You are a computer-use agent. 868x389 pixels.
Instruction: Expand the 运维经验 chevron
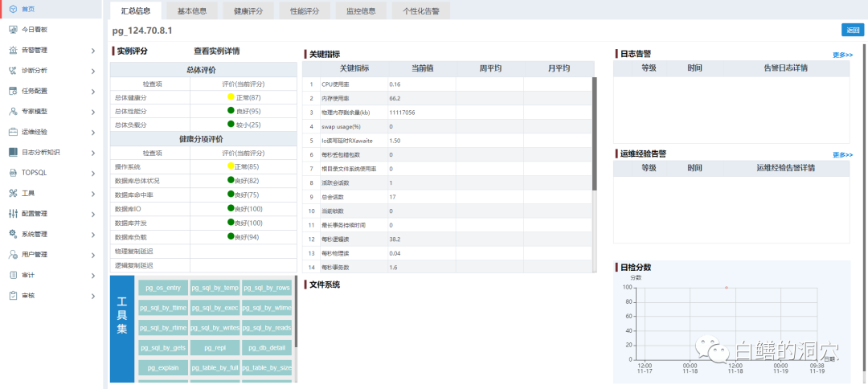coord(93,133)
